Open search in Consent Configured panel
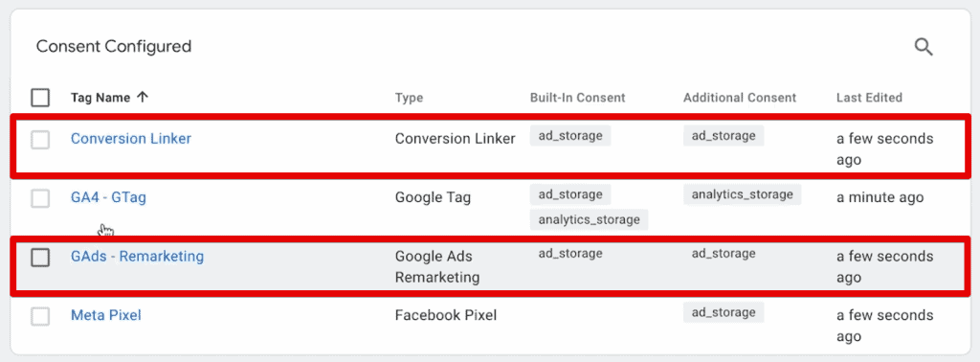Image resolution: width=980 pixels, height=362 pixels. point(924,47)
